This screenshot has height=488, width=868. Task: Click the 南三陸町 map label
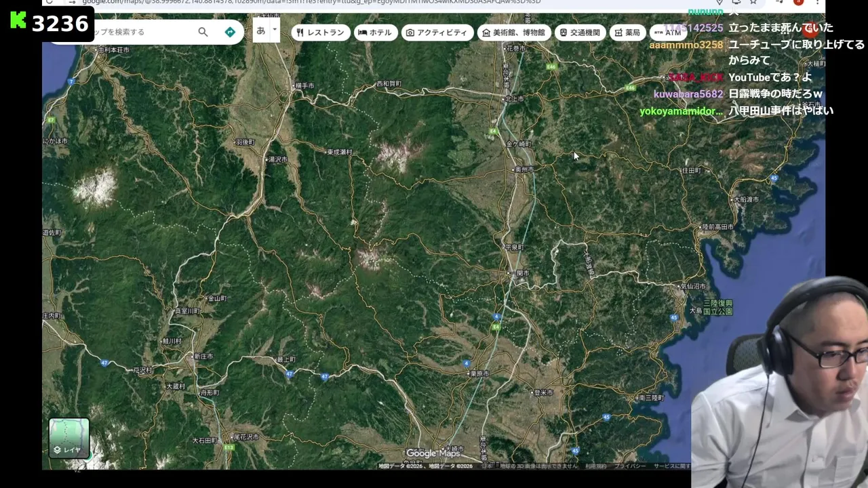coord(651,398)
